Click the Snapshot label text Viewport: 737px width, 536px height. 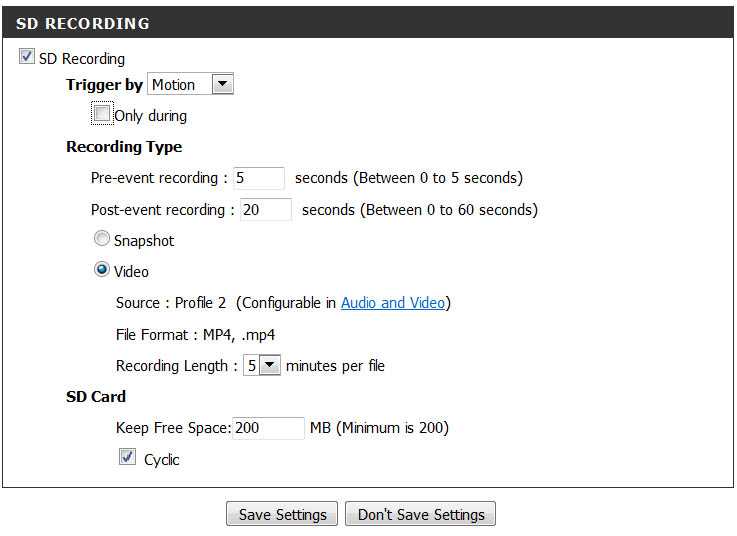coord(144,241)
